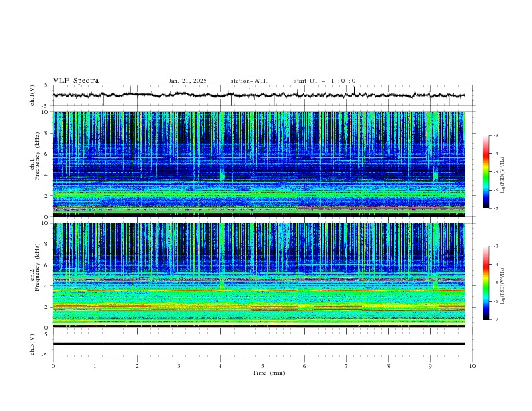
Task: Click the "0" tick on Time axis
Action: [x=53, y=366]
